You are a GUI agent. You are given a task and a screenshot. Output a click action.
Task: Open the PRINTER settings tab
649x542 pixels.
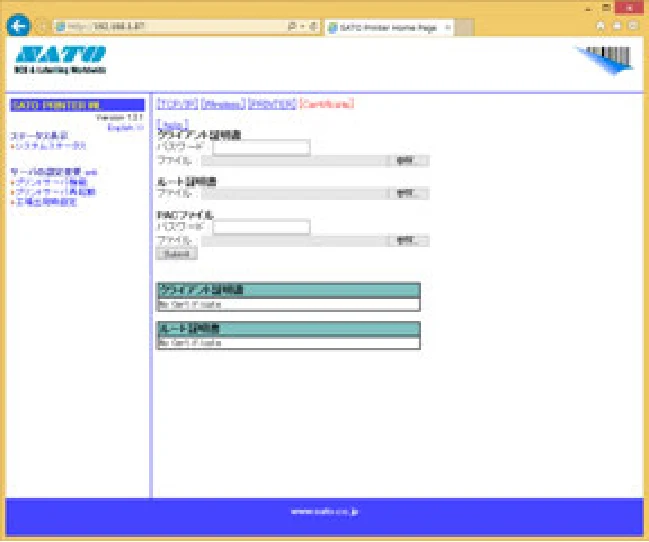272,104
